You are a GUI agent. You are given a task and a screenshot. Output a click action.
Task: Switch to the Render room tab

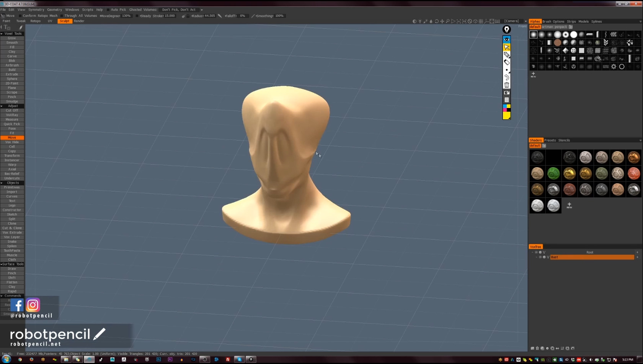[x=79, y=21]
